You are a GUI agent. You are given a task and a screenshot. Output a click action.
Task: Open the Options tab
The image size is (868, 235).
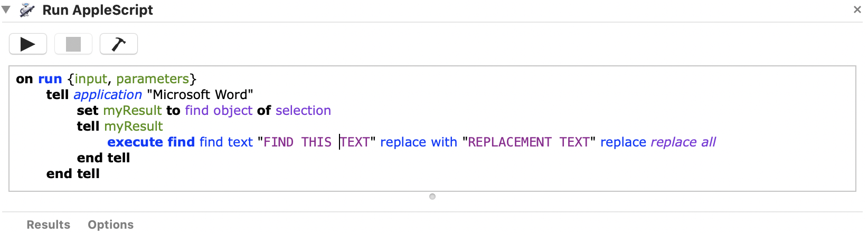pyautogui.click(x=111, y=224)
